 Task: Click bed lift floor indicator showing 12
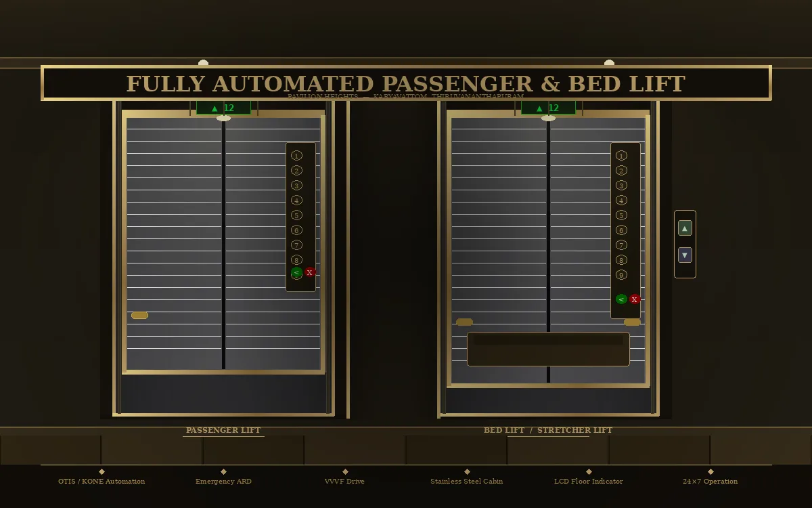pyautogui.click(x=548, y=108)
